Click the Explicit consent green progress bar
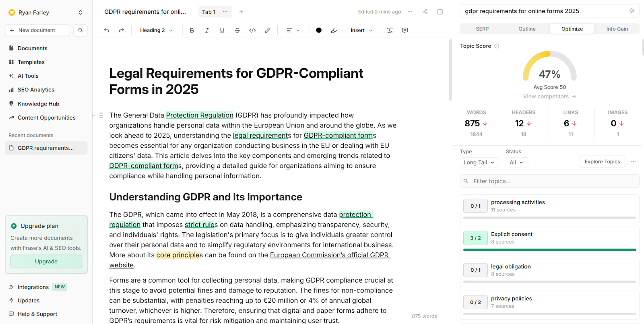The width and height of the screenshot is (644, 324). (549, 250)
